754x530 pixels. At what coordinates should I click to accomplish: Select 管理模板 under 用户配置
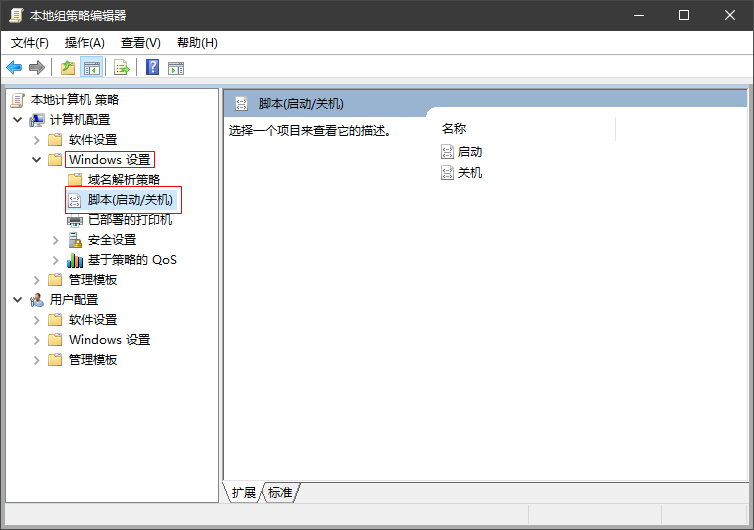tap(93, 360)
